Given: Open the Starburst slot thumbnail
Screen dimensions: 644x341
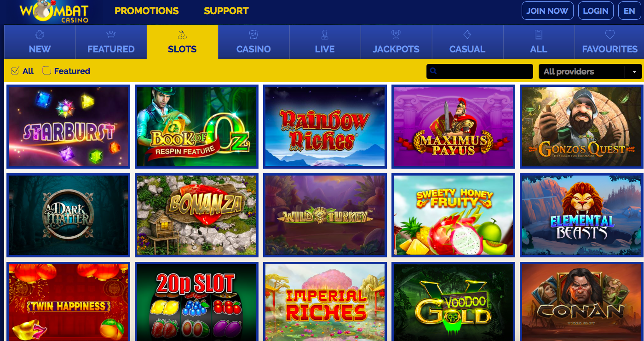Looking at the screenshot, I should point(69,126).
